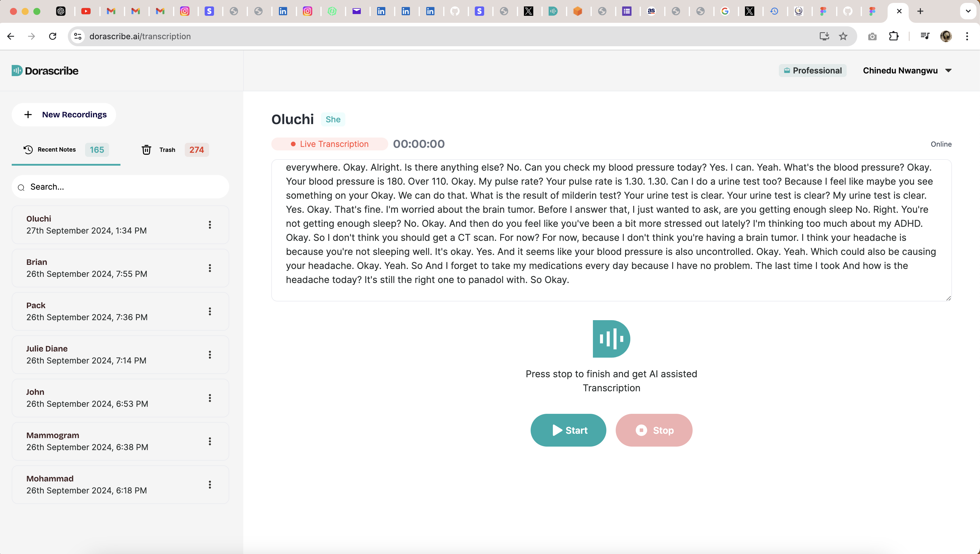980x554 pixels.
Task: Click the Professional plan badge
Action: [x=812, y=71]
